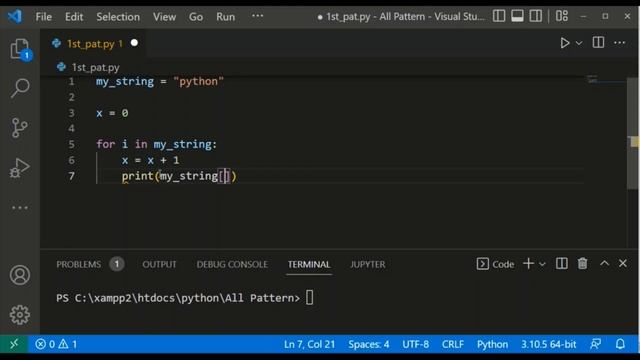This screenshot has width=640, height=360.
Task: Open the Accounts menu icon
Action: tap(20, 275)
